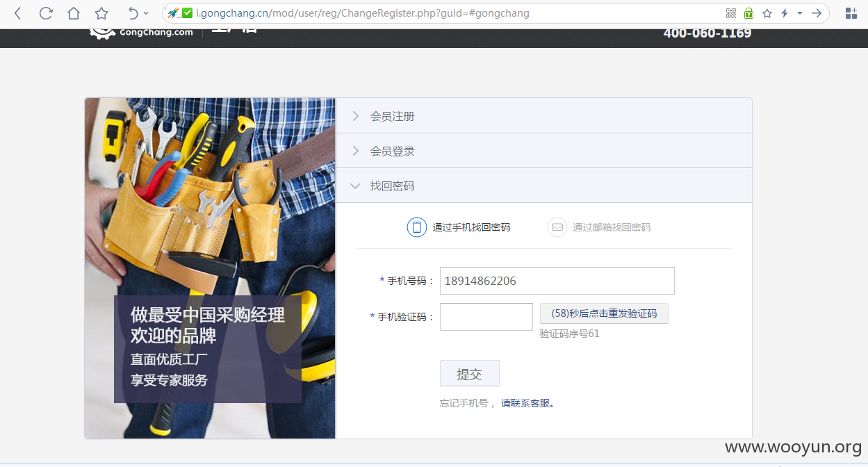The width and height of the screenshot is (868, 467).
Task: Open the 请联系客服 link
Action: pos(525,403)
